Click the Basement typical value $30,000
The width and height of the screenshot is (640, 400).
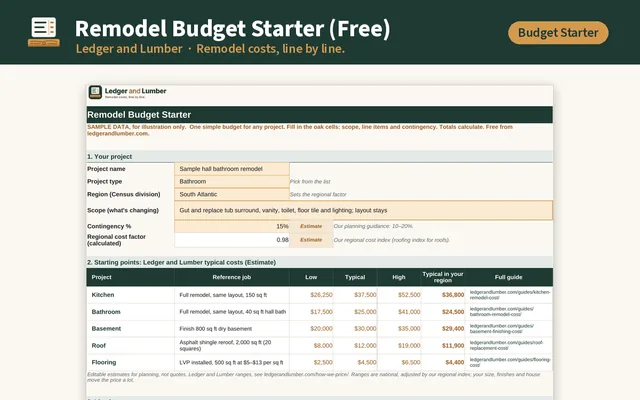coord(365,329)
